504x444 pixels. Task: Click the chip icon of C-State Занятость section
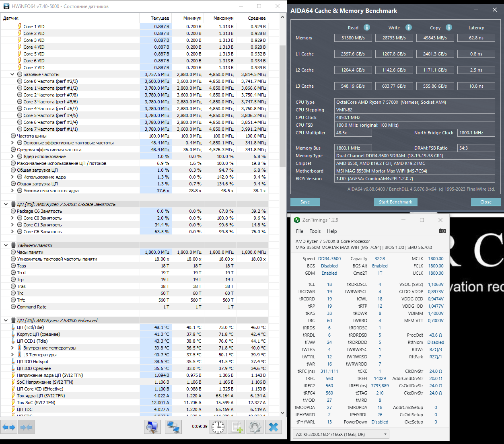tap(13, 204)
